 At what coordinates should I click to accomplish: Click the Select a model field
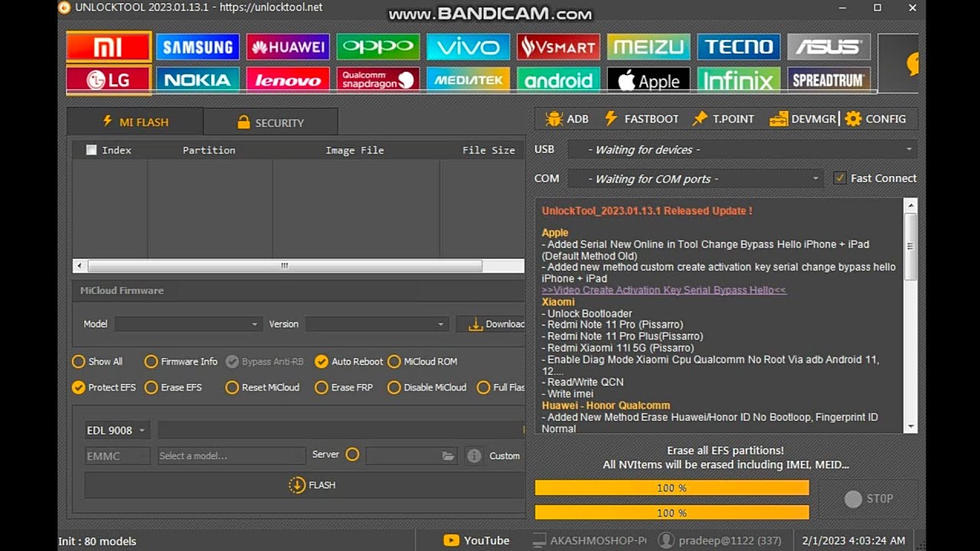(x=231, y=455)
